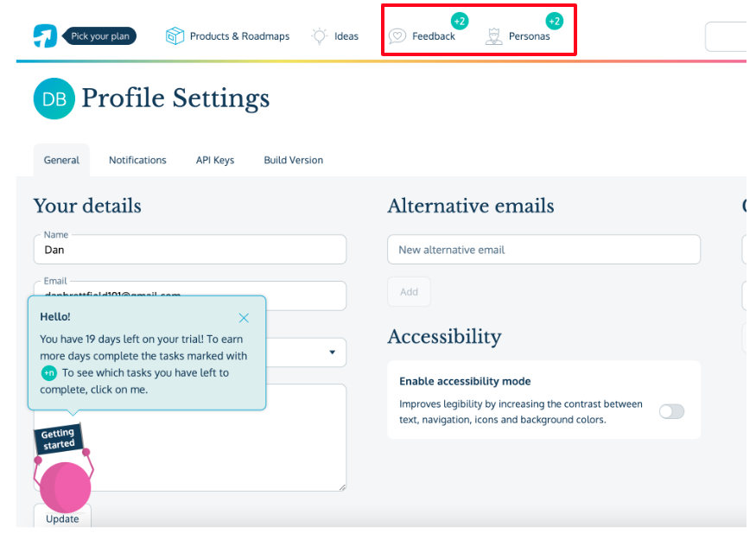756x540 pixels.
Task: Click the ProdPad rocket logo icon
Action: tap(45, 35)
